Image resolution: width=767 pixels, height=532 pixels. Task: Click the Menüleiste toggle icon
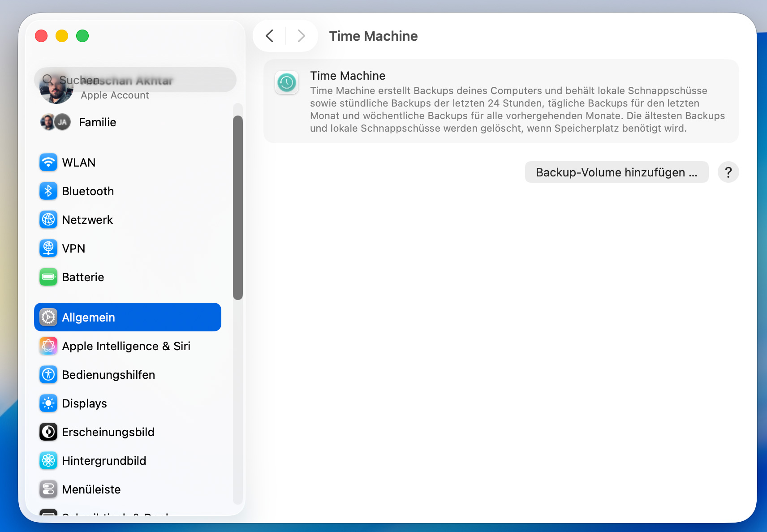coord(48,489)
